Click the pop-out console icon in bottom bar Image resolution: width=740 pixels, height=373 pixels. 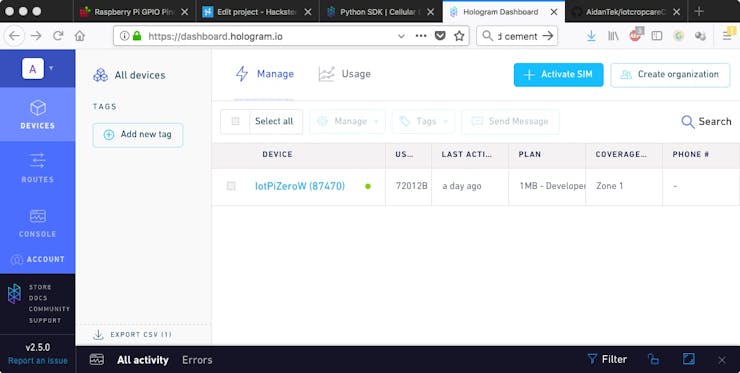point(653,359)
